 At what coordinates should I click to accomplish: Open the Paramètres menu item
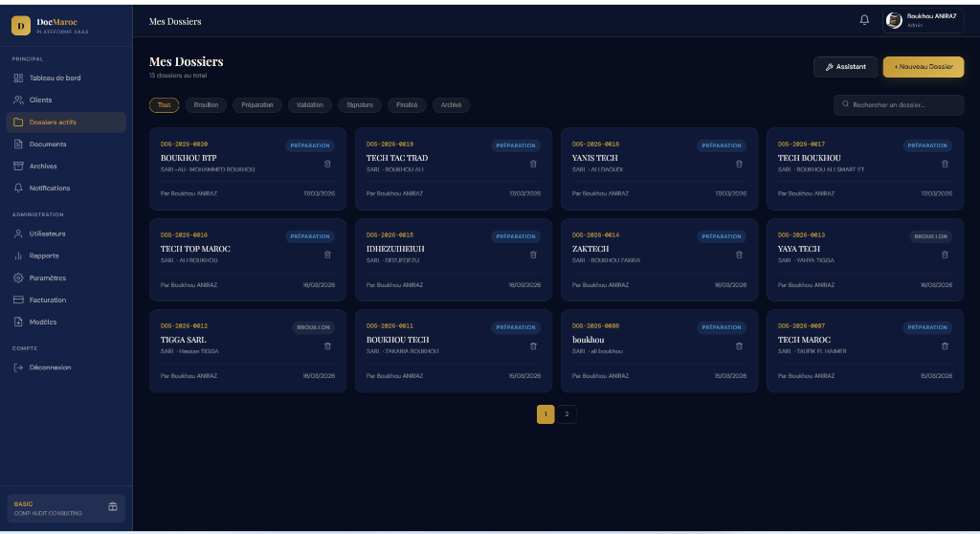pos(49,278)
